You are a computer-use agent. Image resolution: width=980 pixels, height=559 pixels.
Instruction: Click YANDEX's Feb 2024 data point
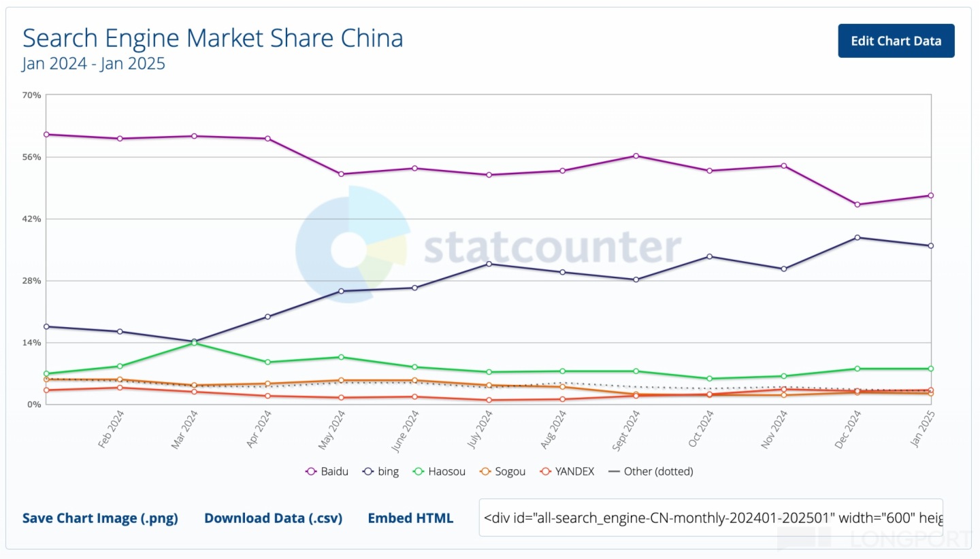(x=120, y=388)
